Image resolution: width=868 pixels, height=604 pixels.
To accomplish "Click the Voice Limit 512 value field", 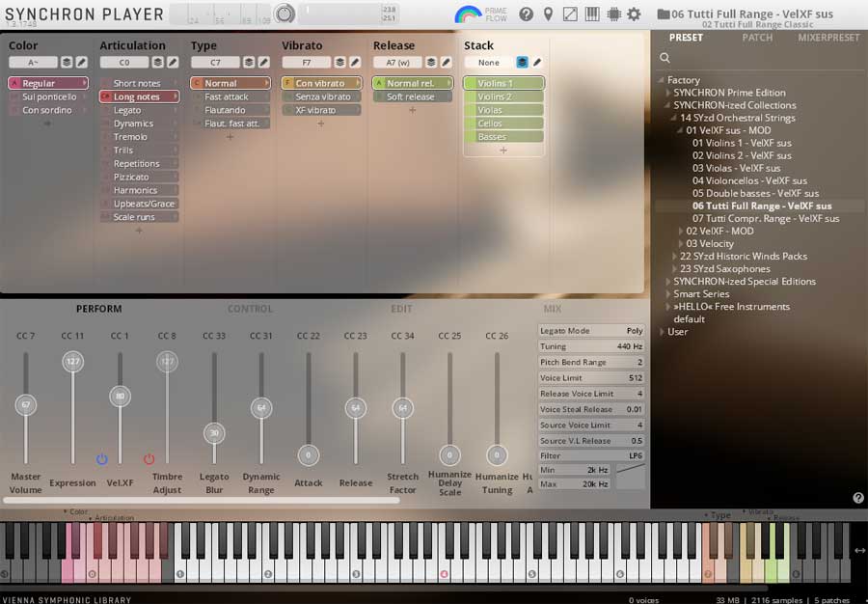I will (591, 378).
